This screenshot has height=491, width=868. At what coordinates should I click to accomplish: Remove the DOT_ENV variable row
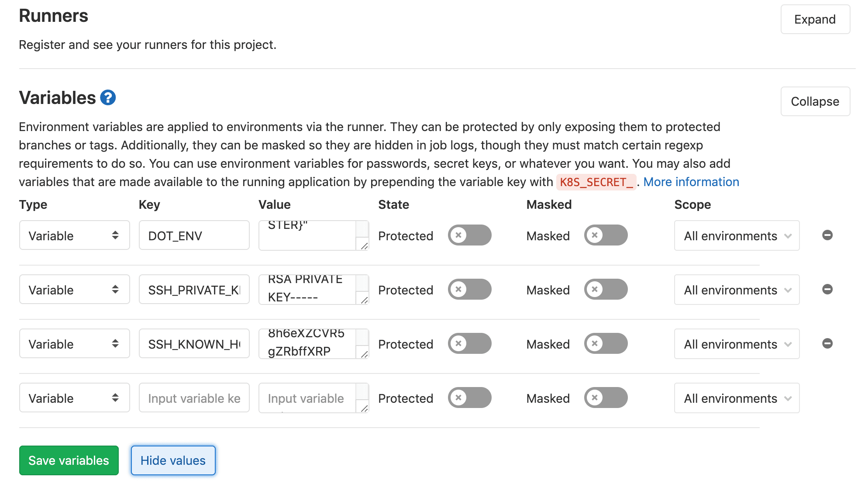click(x=827, y=235)
